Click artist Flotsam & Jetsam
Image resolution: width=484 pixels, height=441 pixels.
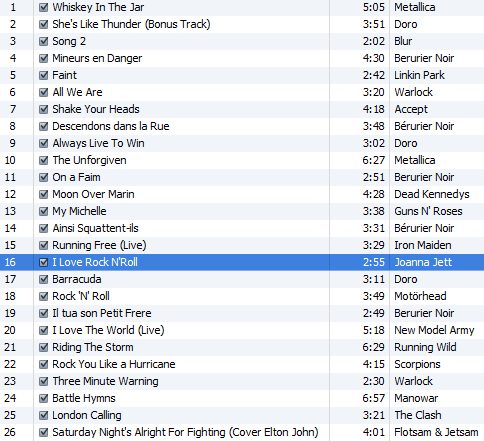436,432
